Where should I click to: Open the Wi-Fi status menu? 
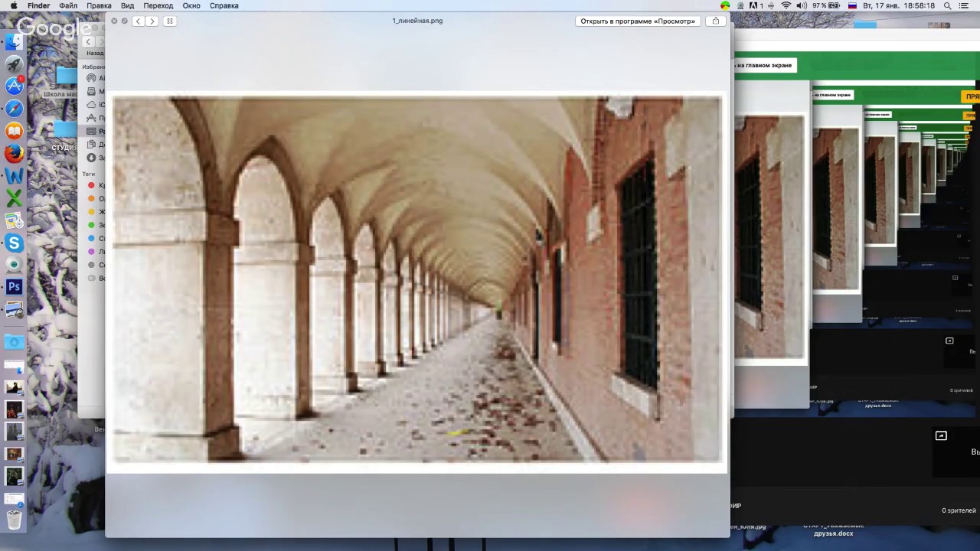click(x=786, y=5)
